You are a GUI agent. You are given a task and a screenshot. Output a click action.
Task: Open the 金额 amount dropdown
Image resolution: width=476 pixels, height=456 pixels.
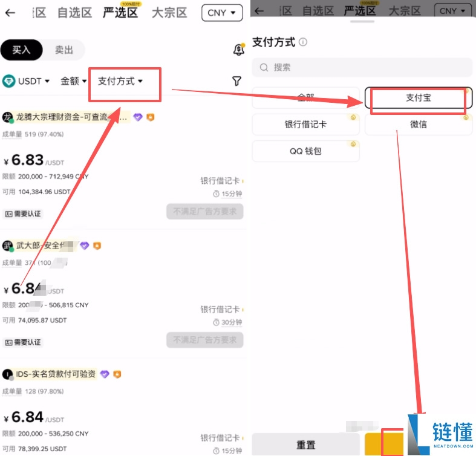(73, 81)
